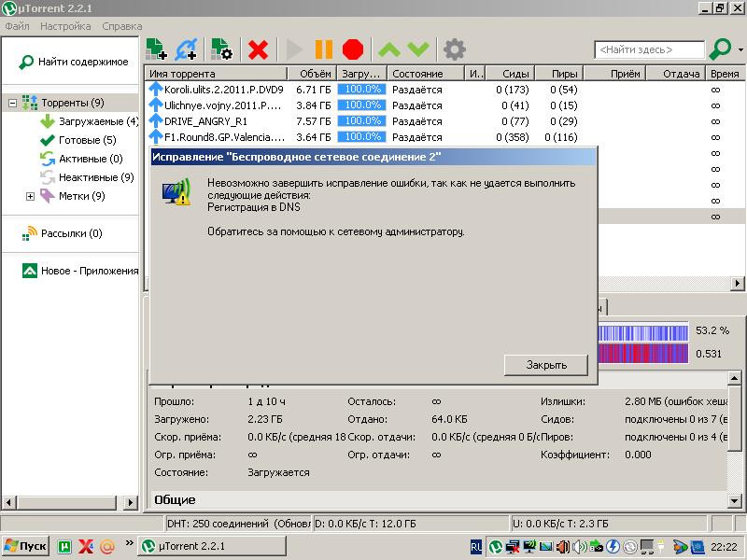The height and width of the screenshot is (560, 747).
Task: Click progress bar of DRIVE_ANGRY_R1 row
Action: coord(362,121)
